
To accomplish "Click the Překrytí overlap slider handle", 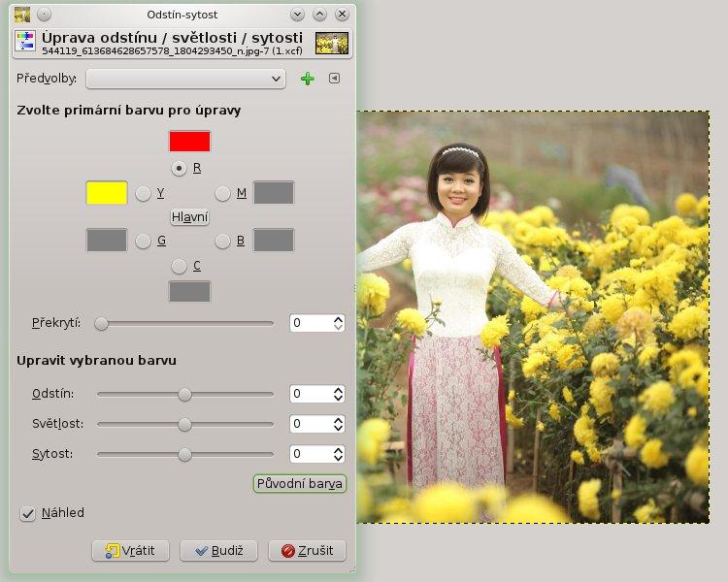I will tap(101, 323).
